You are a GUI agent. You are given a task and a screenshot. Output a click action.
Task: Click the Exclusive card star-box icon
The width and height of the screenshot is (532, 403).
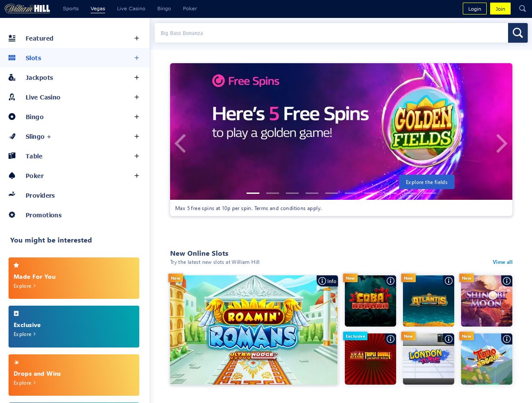coord(16,313)
